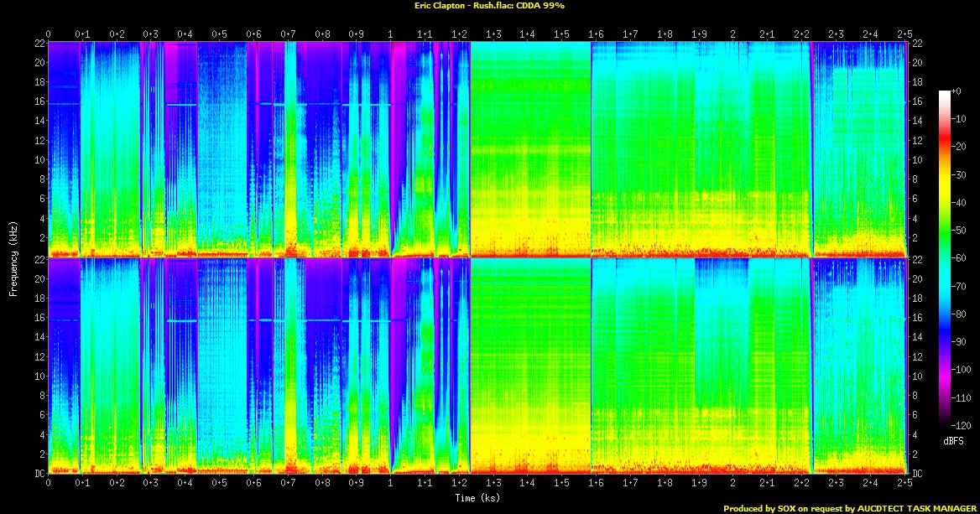Click the Produced by SOX credit text

point(849,507)
